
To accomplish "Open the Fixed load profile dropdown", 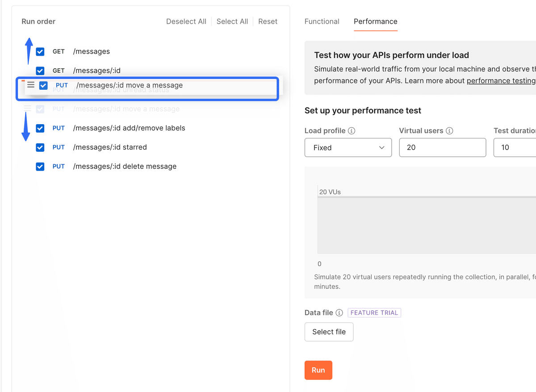I will [348, 147].
